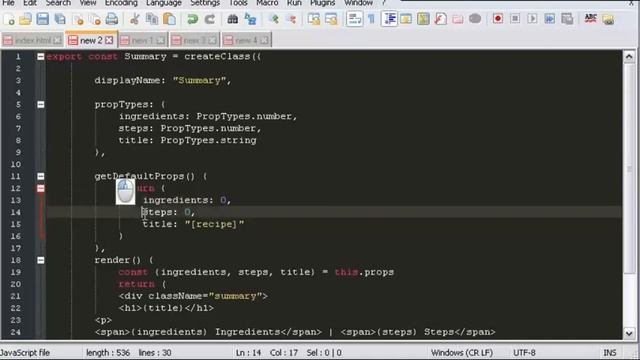Click the vertical scrollbar up arrow

point(629,57)
